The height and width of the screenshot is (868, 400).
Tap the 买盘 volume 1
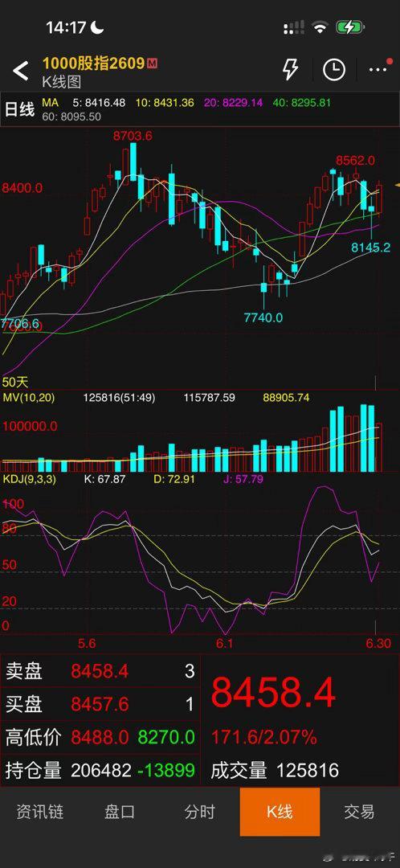click(x=190, y=704)
